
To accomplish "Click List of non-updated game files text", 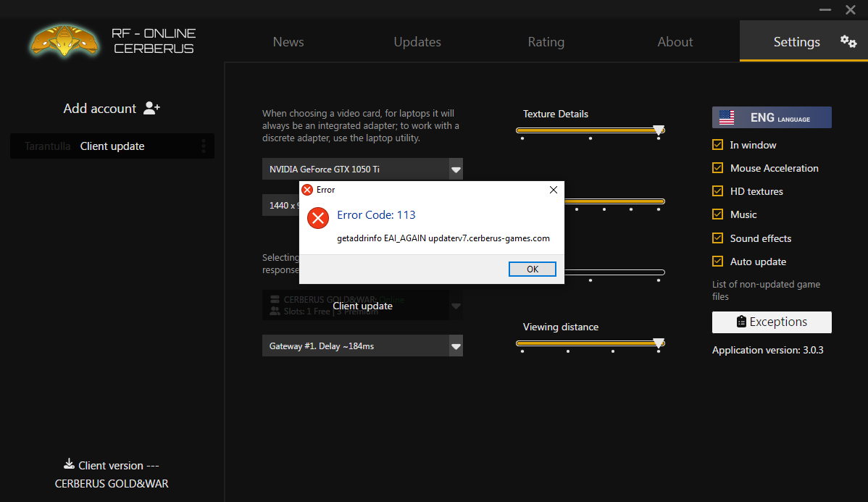I will pyautogui.click(x=766, y=290).
